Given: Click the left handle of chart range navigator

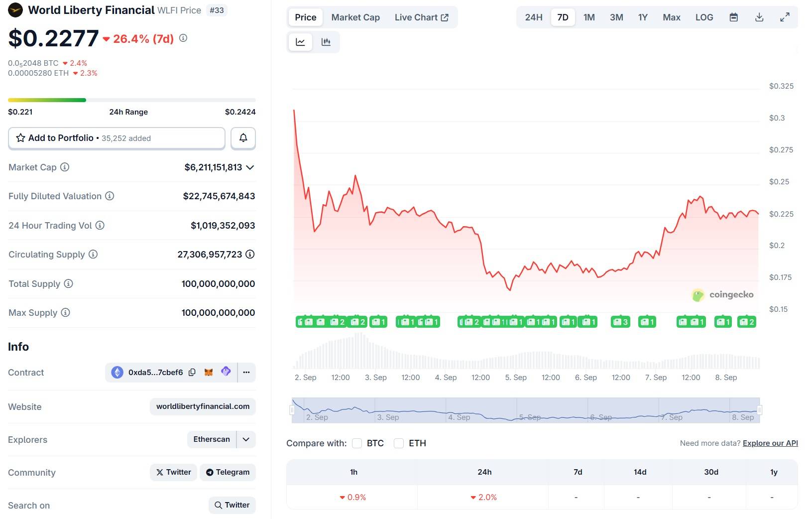Looking at the screenshot, I should 292,410.
